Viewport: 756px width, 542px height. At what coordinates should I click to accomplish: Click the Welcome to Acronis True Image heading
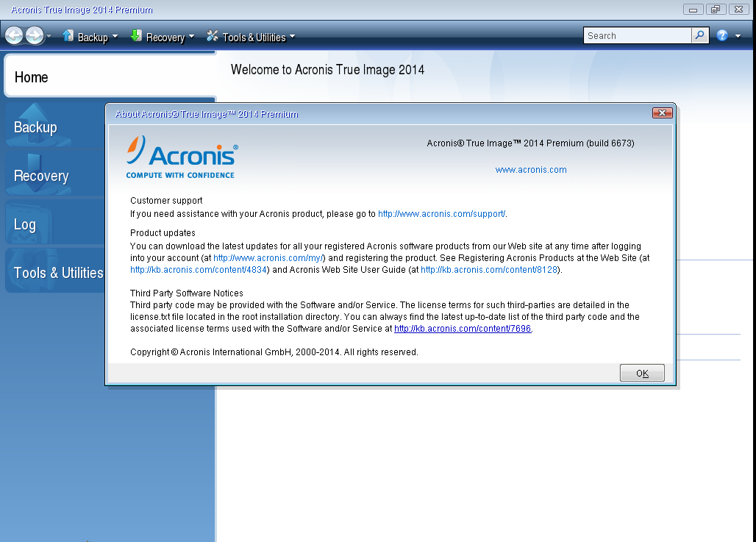click(327, 70)
